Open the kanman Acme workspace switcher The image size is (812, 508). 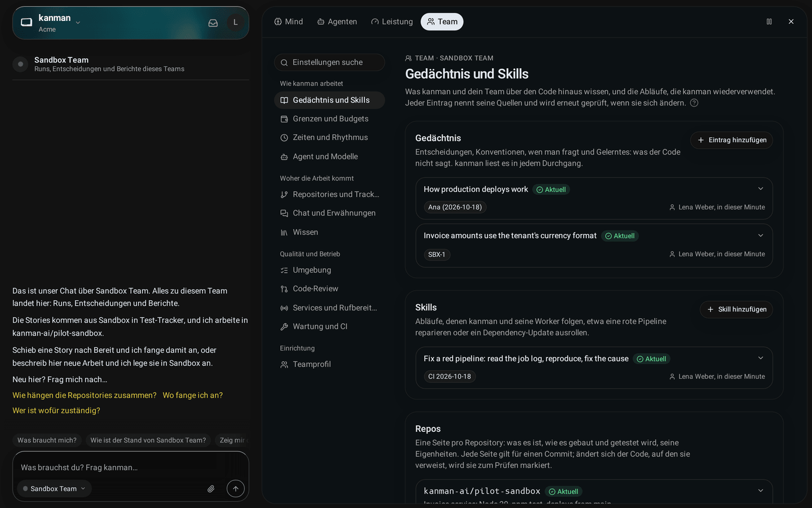(52, 23)
